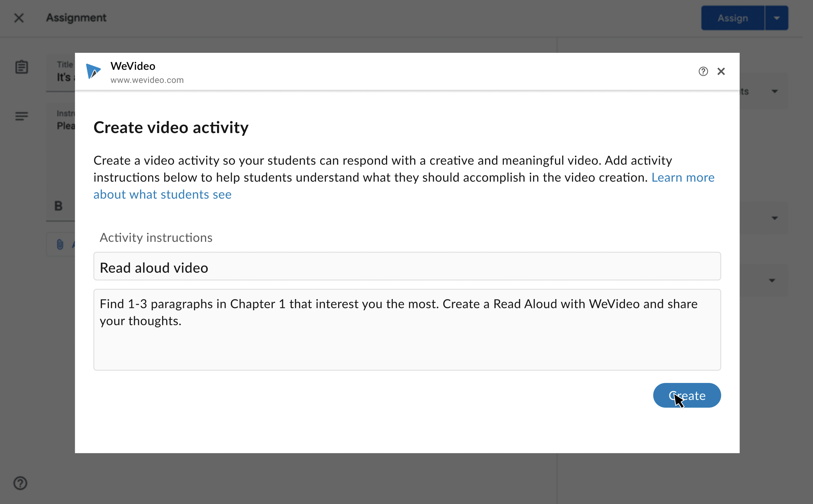Click the www.wevideo.com address text
813x504 pixels.
[x=147, y=80]
